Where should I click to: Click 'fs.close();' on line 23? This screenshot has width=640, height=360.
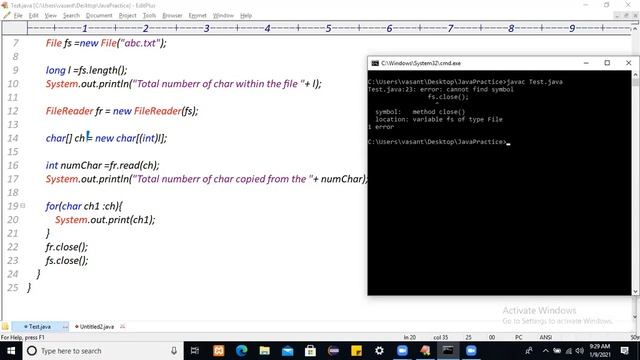pos(67,260)
